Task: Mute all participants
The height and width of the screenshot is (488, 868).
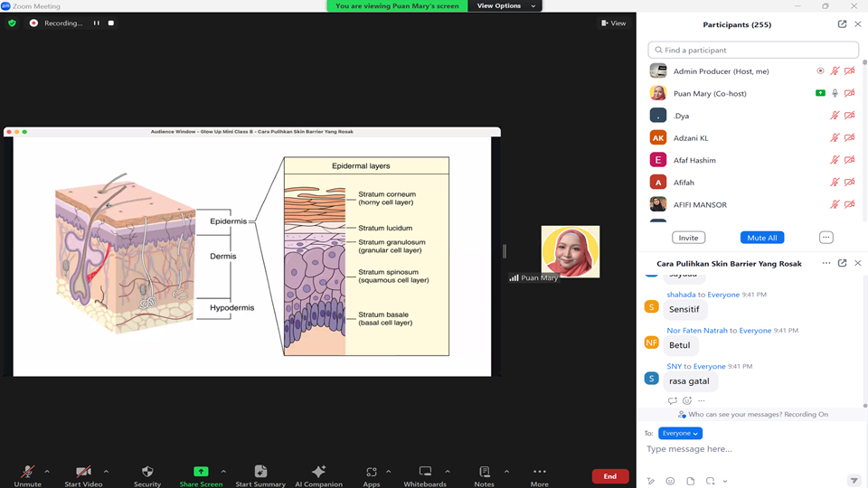Action: 762,238
